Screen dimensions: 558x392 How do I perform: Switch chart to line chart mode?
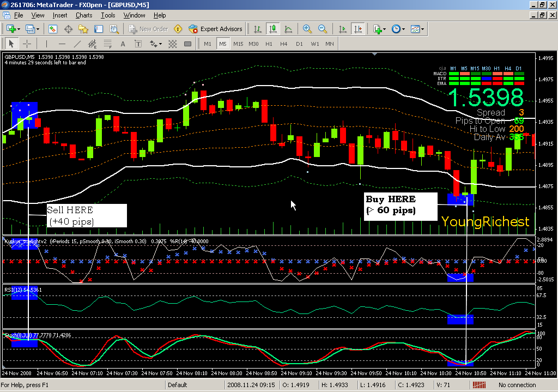[x=288, y=29]
